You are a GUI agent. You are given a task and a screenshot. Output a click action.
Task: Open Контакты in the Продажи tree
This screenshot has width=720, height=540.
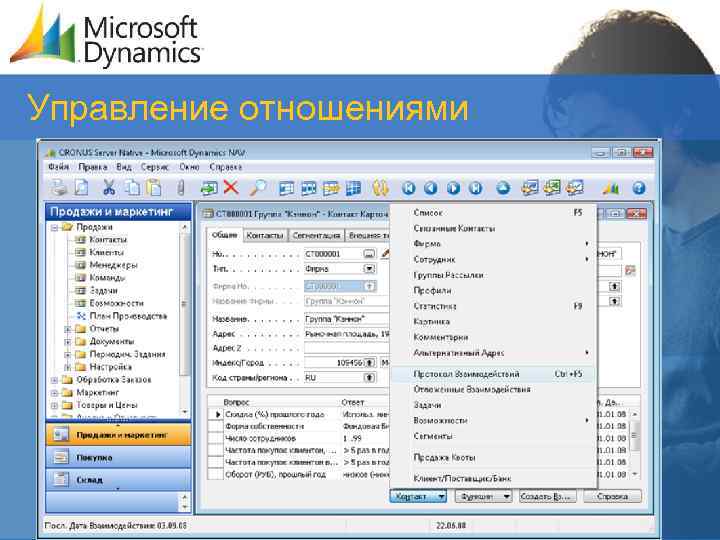pyautogui.click(x=107, y=240)
